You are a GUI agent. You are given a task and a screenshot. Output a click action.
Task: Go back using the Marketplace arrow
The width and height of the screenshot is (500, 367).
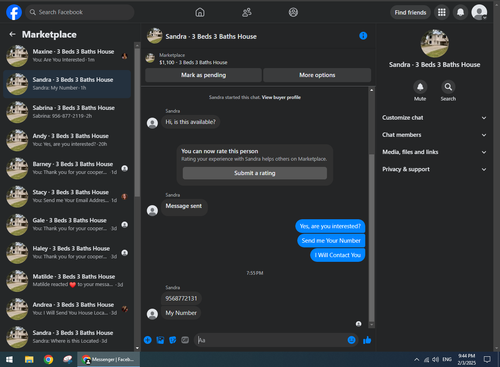coord(12,34)
